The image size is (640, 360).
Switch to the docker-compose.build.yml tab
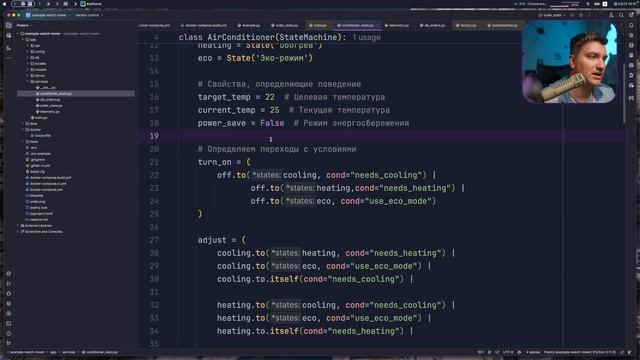pos(203,25)
